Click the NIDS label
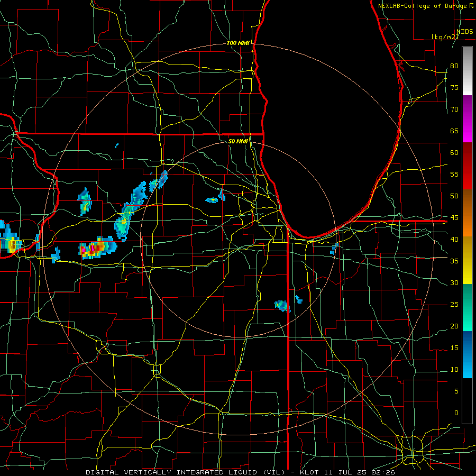Image resolution: width=476 pixels, height=476 pixels. click(464, 31)
